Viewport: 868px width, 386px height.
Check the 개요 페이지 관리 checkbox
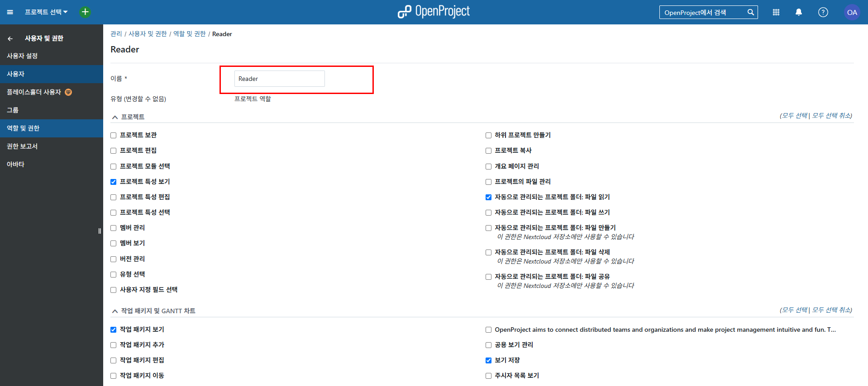click(488, 167)
